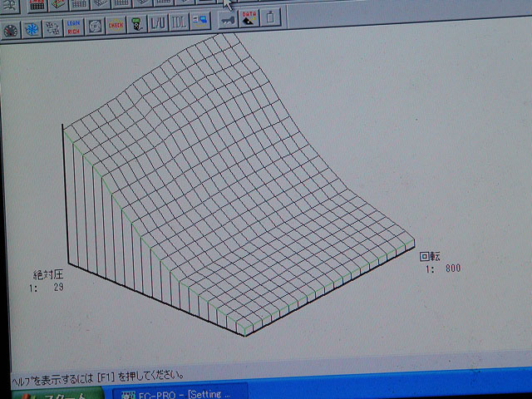Select the L/U toolbar button

158,23
